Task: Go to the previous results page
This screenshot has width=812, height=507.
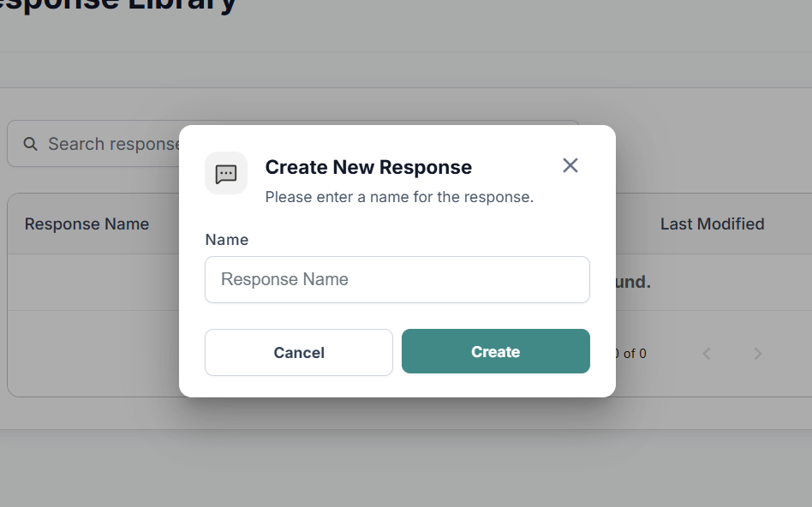Action: click(707, 354)
